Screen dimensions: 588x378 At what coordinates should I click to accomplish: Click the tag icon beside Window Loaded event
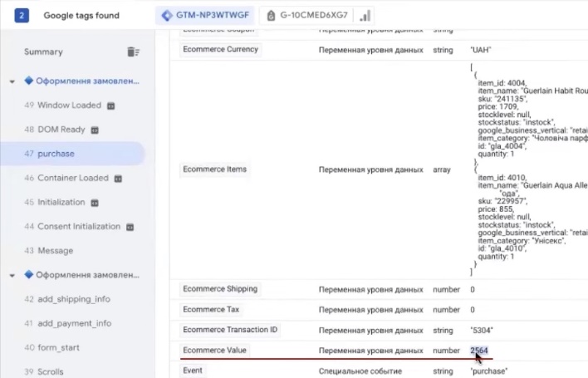pos(110,106)
